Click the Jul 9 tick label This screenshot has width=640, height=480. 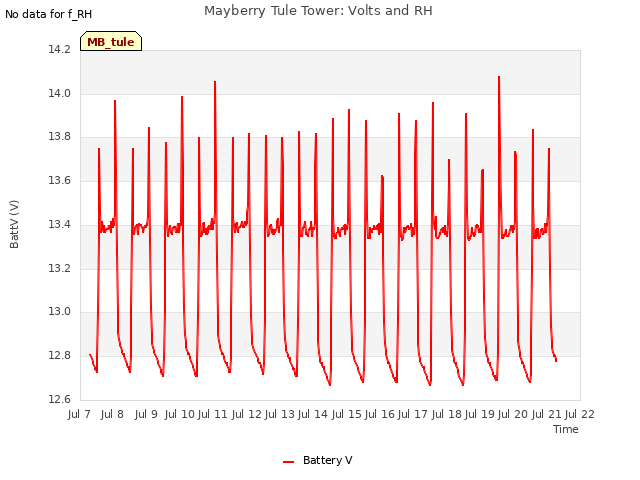(x=146, y=414)
